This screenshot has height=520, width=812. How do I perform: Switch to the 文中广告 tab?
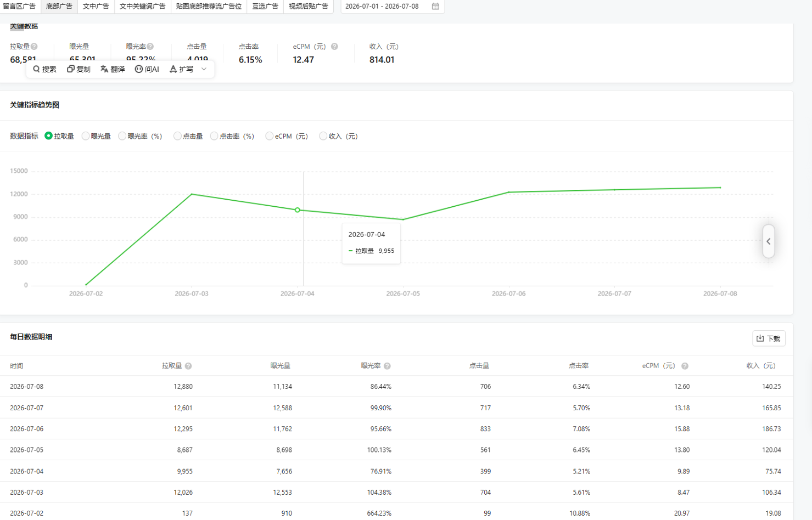coord(96,6)
